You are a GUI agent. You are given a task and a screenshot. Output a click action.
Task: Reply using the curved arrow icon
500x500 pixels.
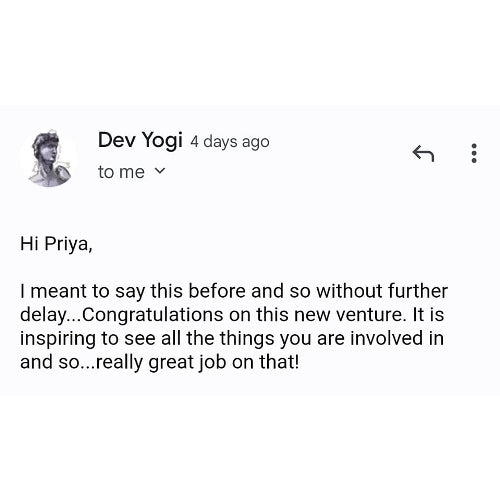click(423, 153)
